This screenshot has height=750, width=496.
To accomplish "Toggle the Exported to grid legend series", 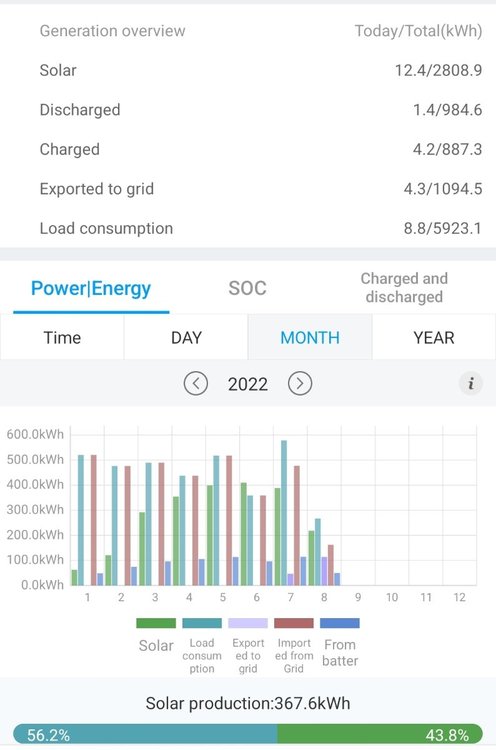I will click(248, 646).
